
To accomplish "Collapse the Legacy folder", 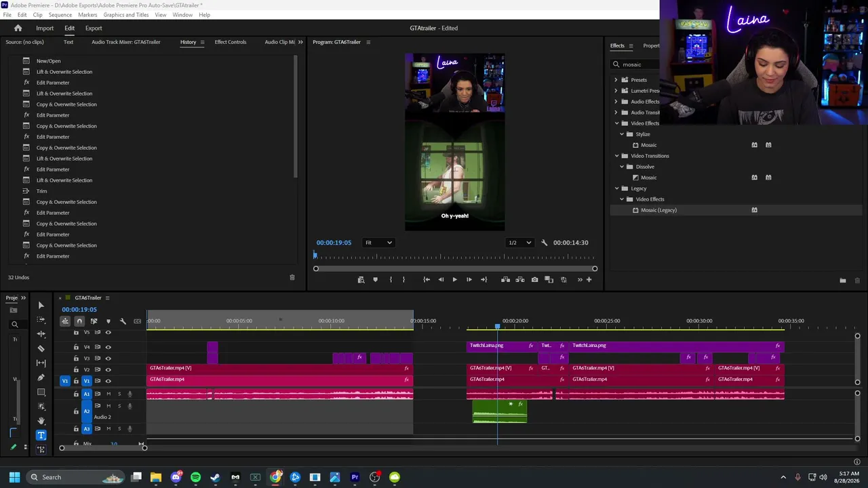I will tap(616, 188).
